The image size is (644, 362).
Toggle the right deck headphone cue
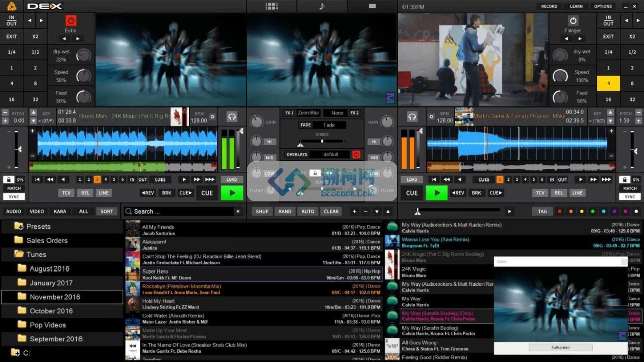[412, 117]
